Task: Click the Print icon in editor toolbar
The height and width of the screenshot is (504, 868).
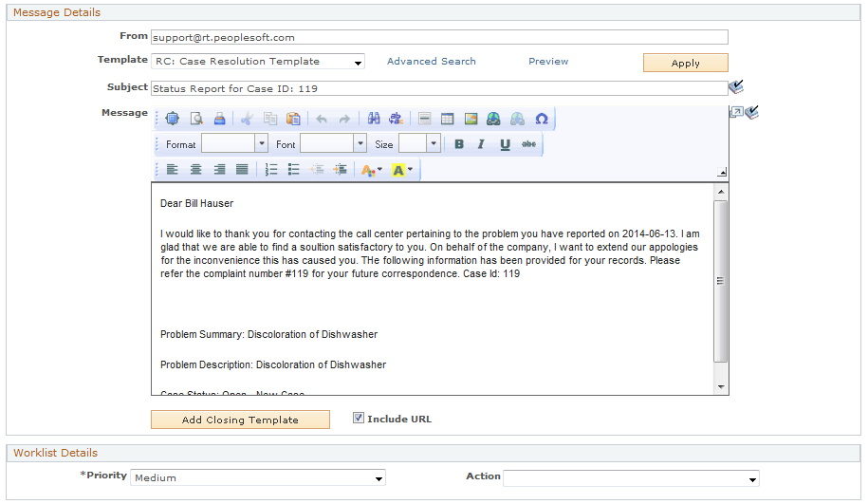Action: tap(220, 119)
